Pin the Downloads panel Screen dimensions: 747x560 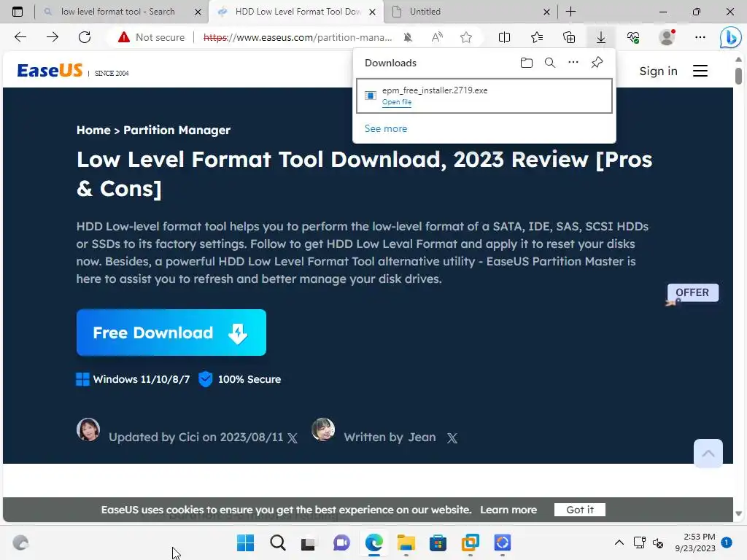597,63
